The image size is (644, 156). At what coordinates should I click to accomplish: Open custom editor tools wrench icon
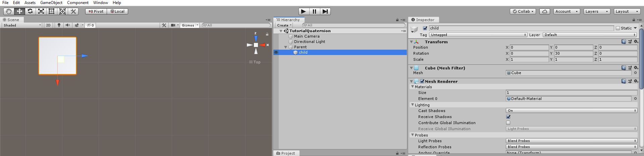point(73,11)
